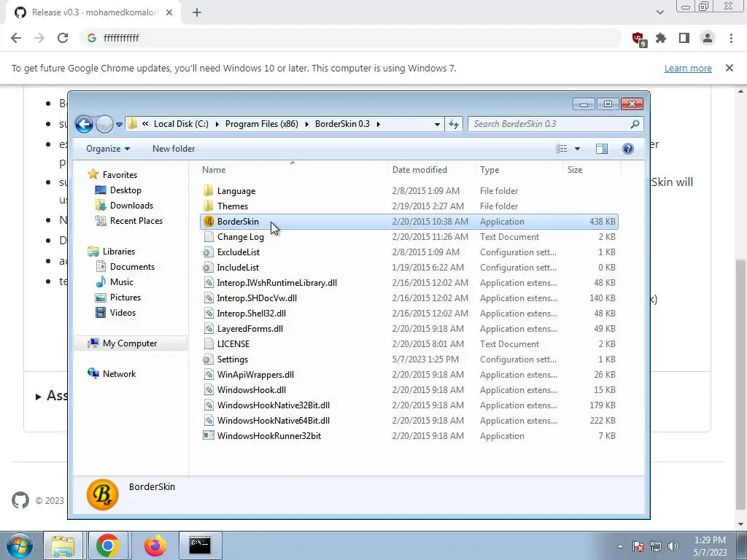Dismiss the Chrome update notification
This screenshot has height=560, width=747.
coord(729,68)
